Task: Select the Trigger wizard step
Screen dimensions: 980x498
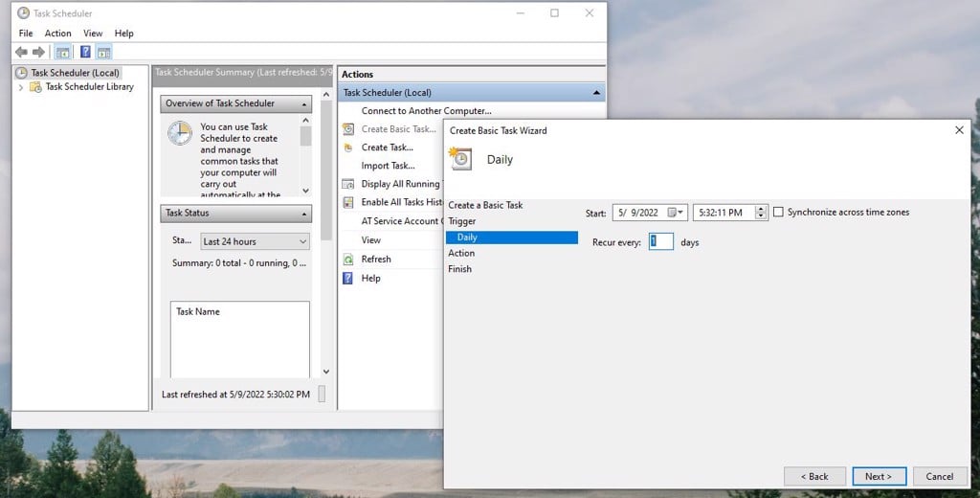Action: point(462,221)
